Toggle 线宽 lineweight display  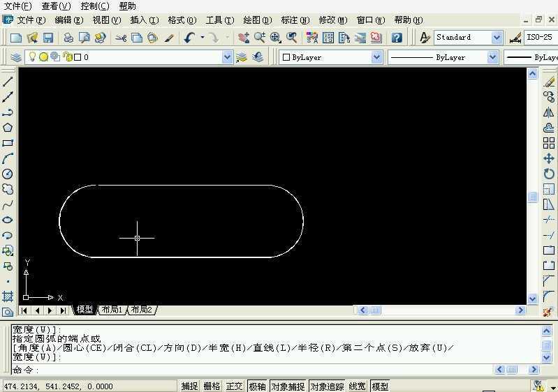(358, 386)
